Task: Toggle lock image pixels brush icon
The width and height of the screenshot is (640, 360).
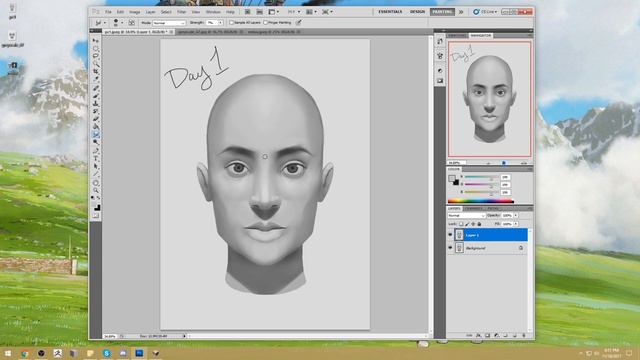Action: tap(467, 224)
